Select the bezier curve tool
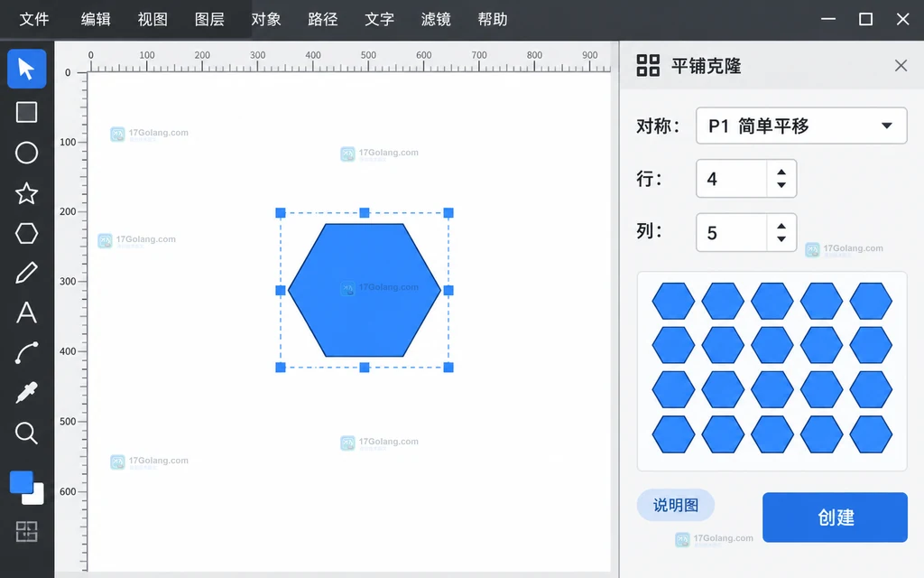This screenshot has width=924, height=578. [x=26, y=353]
